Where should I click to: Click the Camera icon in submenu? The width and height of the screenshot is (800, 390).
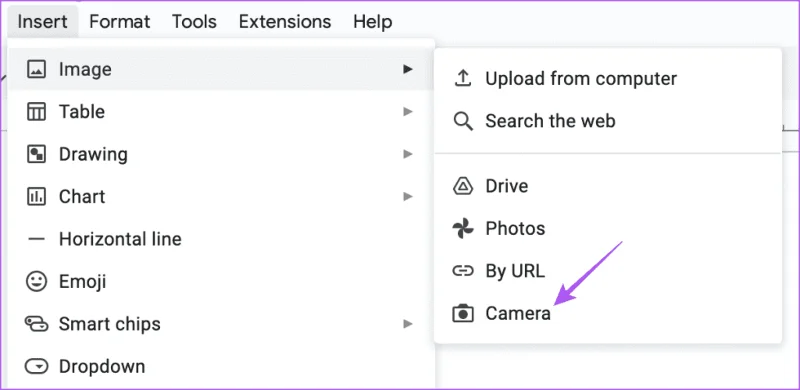(463, 313)
